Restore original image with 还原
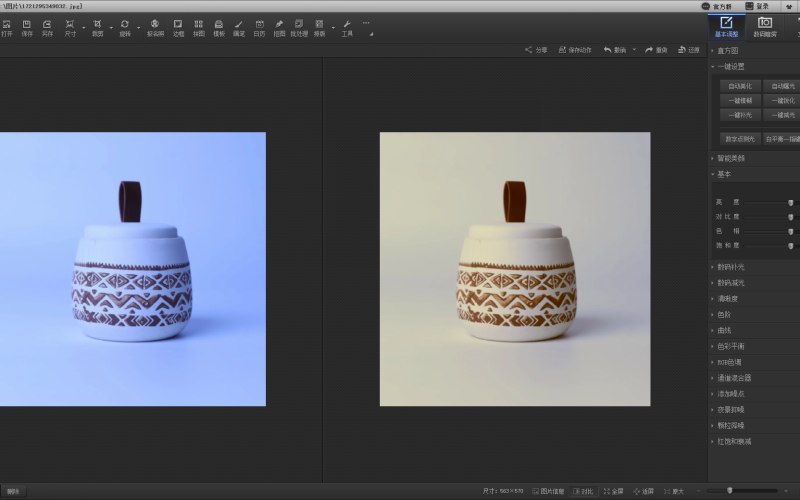800x500 pixels. [689, 50]
